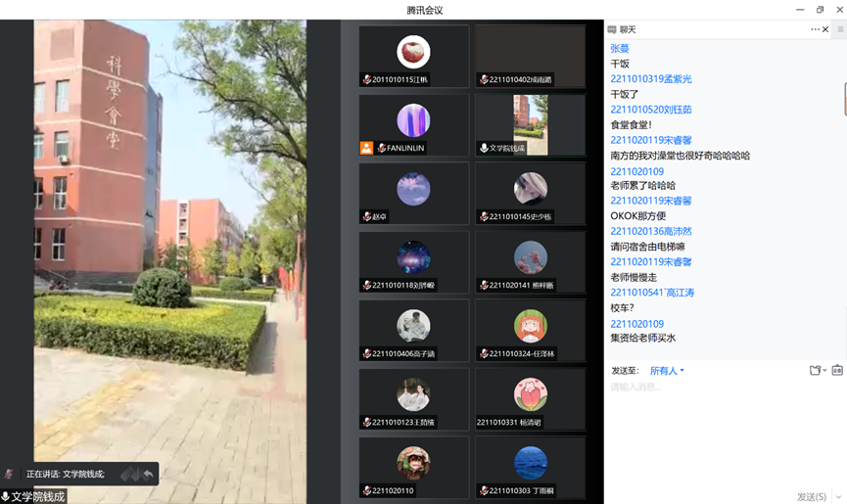
Task: Expand send options arrow next to 发送
Action: [839, 497]
